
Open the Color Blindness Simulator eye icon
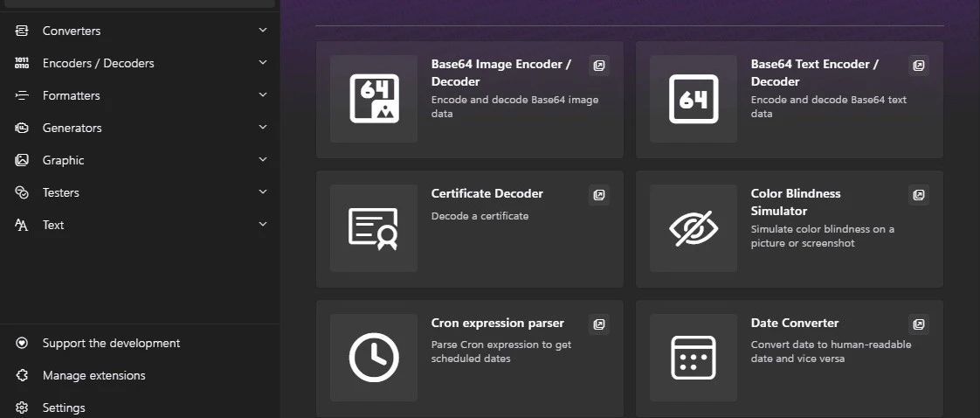click(694, 228)
